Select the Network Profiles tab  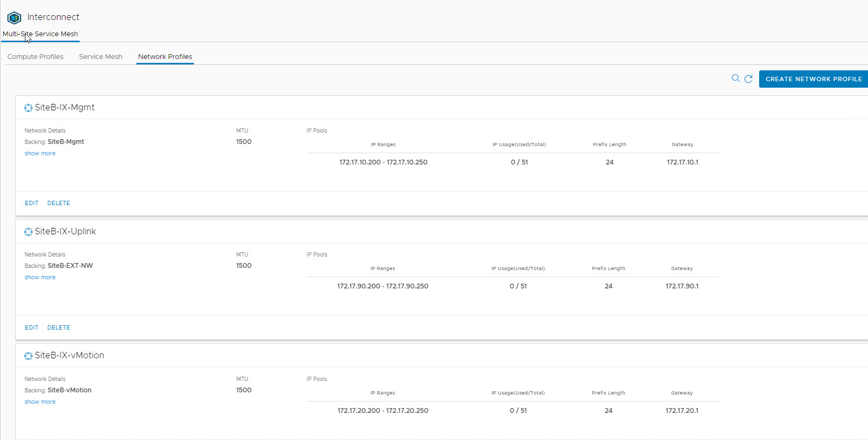165,57
